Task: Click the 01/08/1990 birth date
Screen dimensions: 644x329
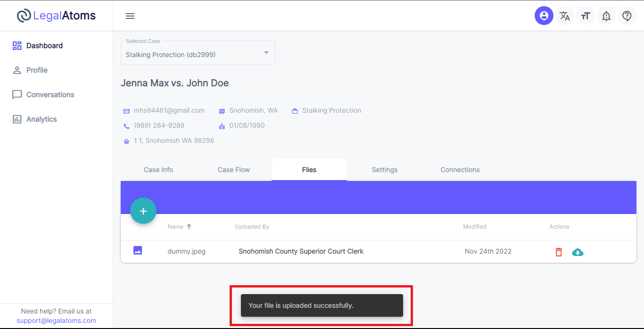Action: tap(247, 125)
